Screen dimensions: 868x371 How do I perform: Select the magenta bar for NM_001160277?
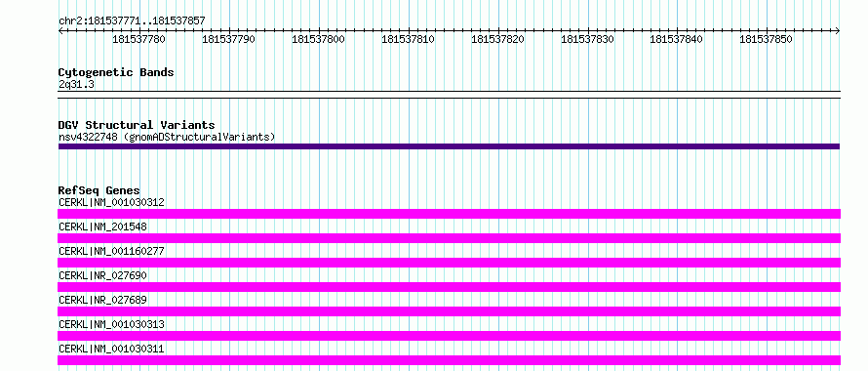(x=449, y=263)
